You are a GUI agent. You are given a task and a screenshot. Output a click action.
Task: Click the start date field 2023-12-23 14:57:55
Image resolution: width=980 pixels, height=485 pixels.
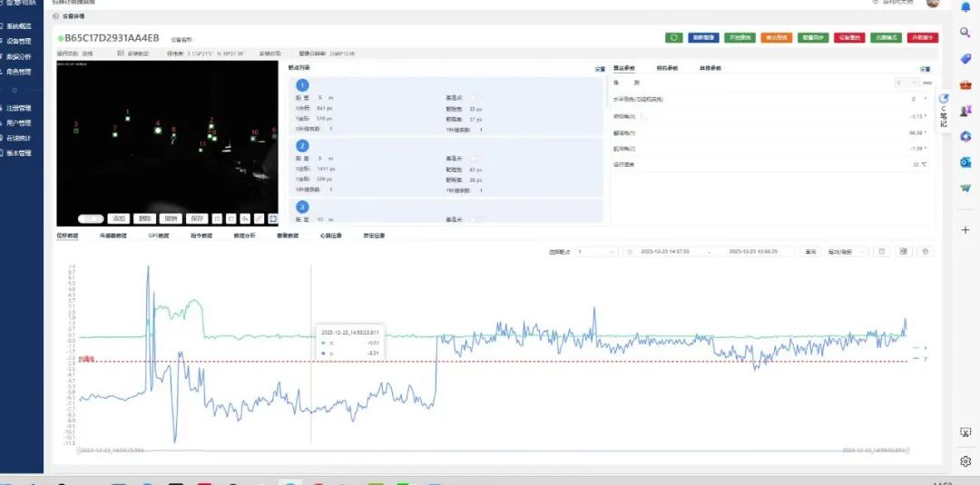(x=665, y=251)
